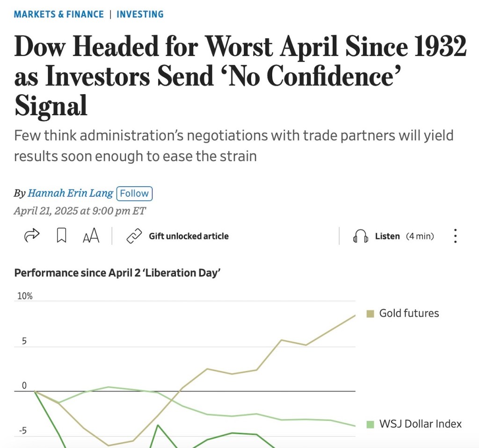Click the April 21, 2025 publication date
Image resolution: width=479 pixels, height=448 pixels.
pyautogui.click(x=80, y=211)
